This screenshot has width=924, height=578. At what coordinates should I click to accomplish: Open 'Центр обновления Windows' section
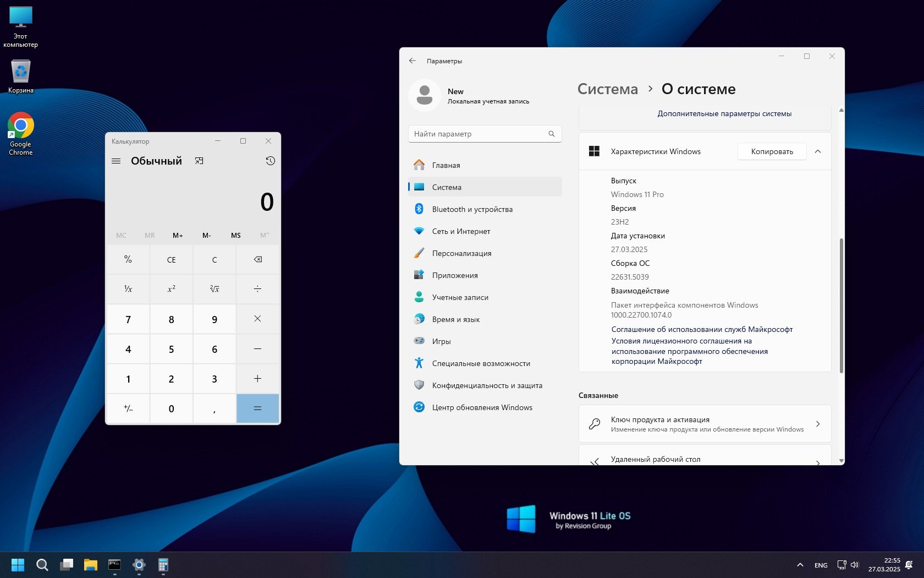(485, 407)
